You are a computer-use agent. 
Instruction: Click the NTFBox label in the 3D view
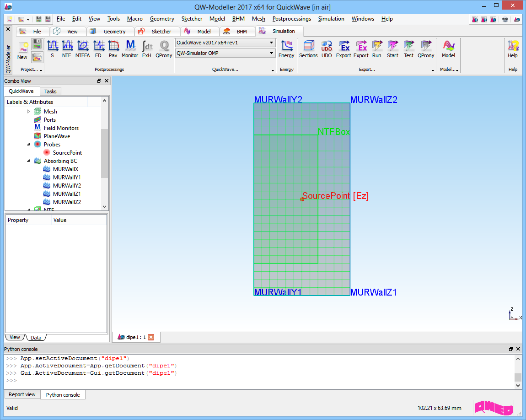click(333, 131)
